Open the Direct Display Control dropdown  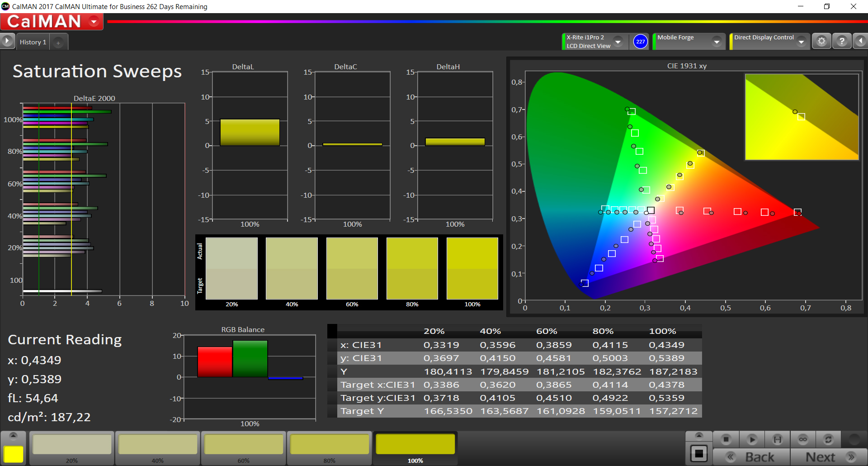pos(801,42)
